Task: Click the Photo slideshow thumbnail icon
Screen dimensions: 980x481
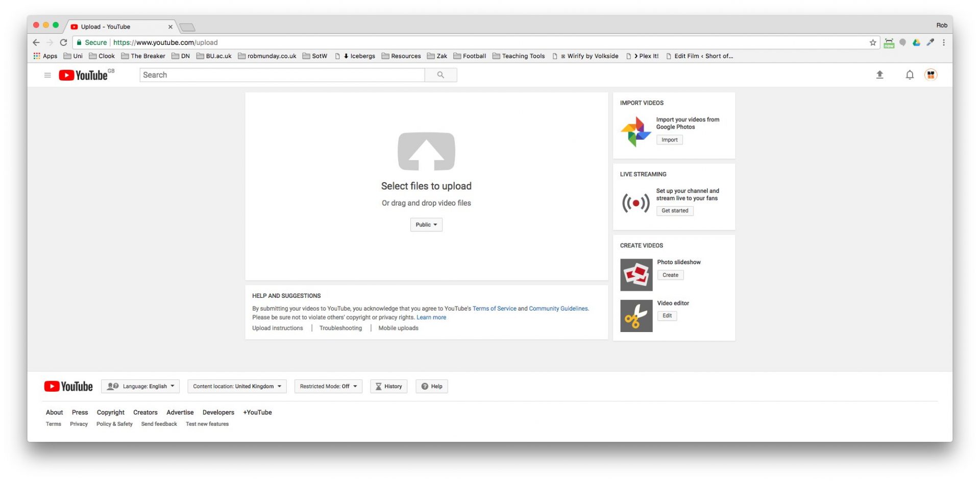Action: pyautogui.click(x=636, y=275)
